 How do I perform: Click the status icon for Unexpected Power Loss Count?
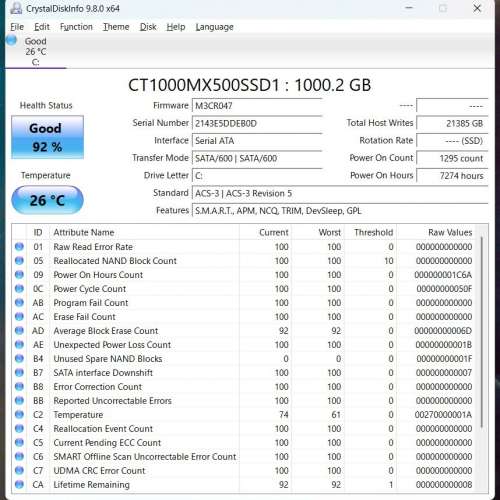click(x=19, y=345)
